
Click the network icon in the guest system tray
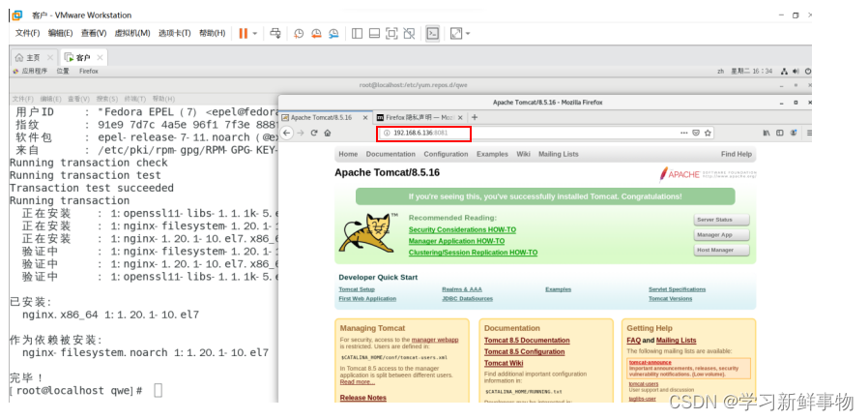[784, 71]
